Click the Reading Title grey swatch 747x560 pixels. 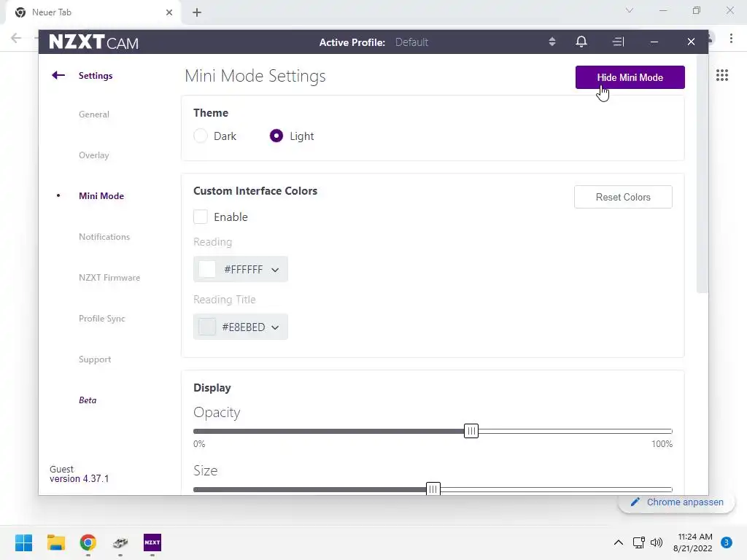tap(207, 327)
